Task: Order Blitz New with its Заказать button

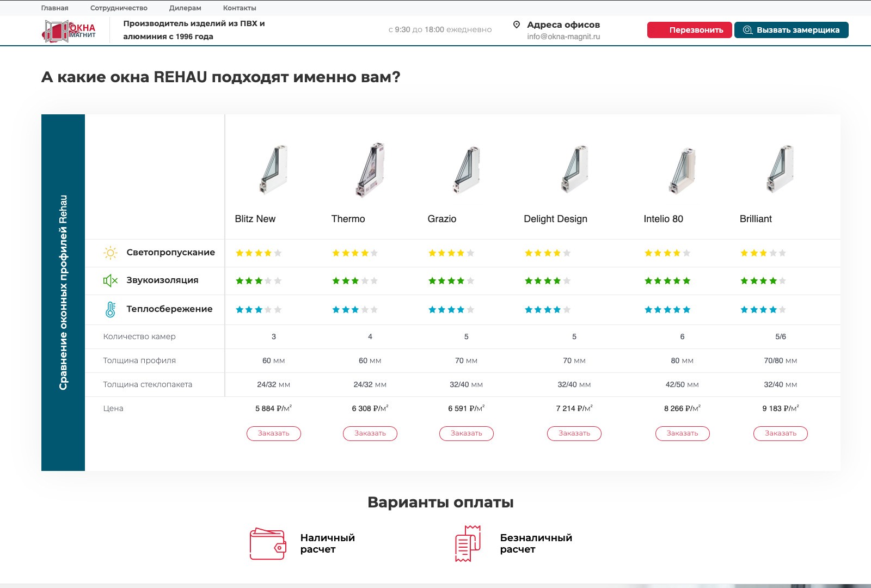Action: pyautogui.click(x=273, y=433)
